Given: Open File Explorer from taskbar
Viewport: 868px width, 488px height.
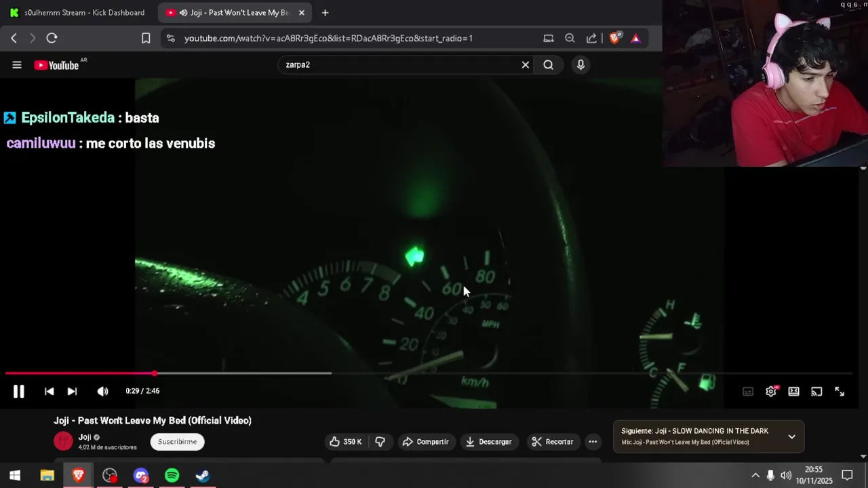Looking at the screenshot, I should pyautogui.click(x=47, y=476).
